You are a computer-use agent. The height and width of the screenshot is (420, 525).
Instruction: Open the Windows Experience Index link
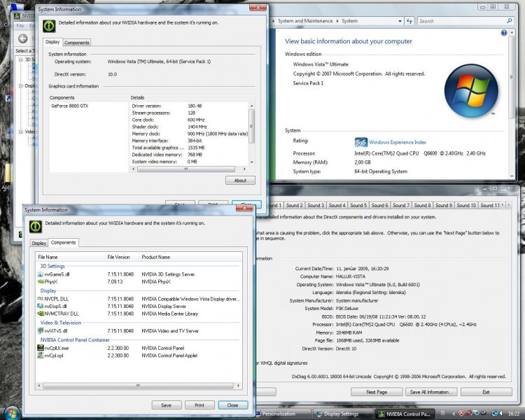point(398,142)
